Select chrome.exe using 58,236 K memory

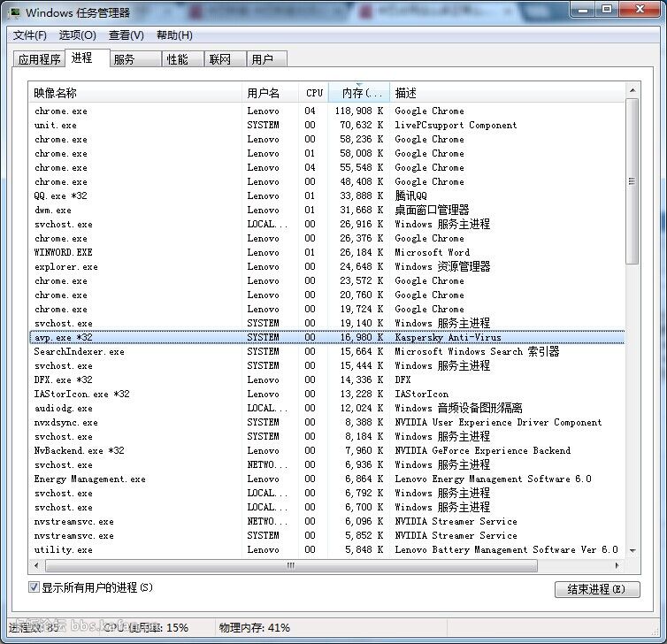[326, 139]
